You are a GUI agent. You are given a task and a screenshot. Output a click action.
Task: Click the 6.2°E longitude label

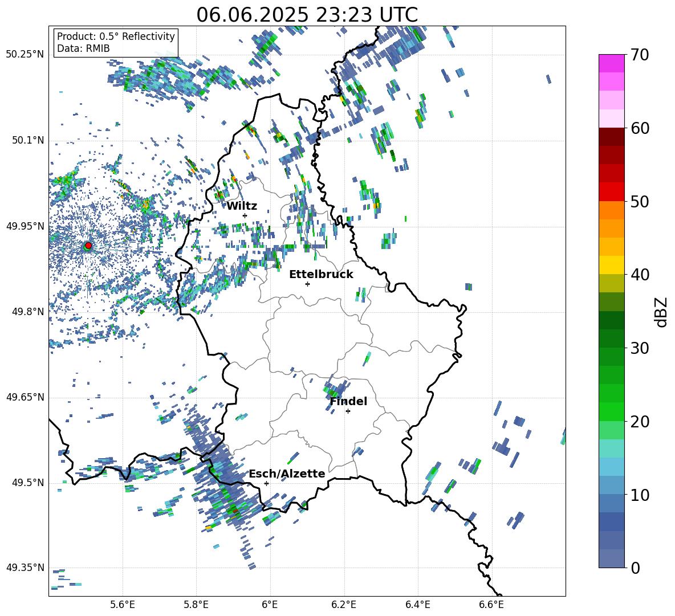click(x=344, y=605)
